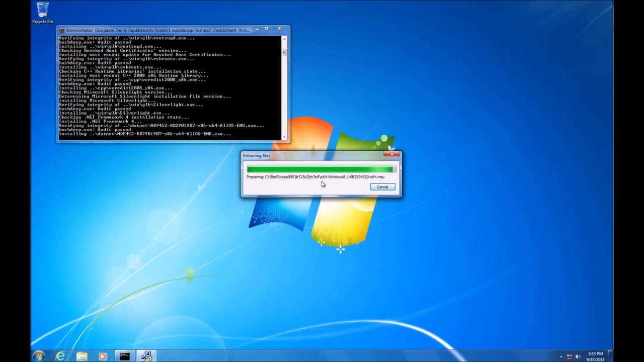Click line "Installing ..\win\glb\rvkroots.exe..."
The width and height of the screenshot is (644, 362).
pyautogui.click(x=109, y=67)
